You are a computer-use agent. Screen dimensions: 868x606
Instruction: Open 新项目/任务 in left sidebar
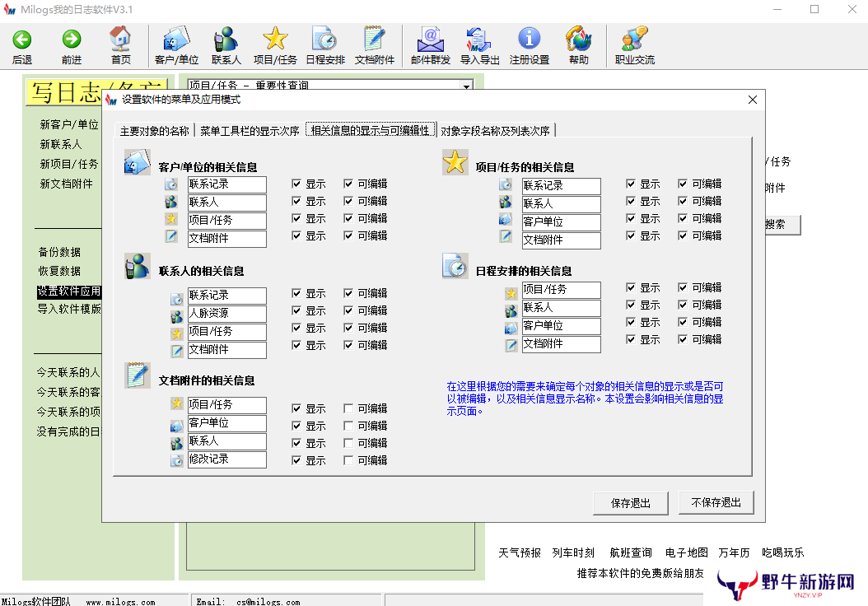coord(69,165)
